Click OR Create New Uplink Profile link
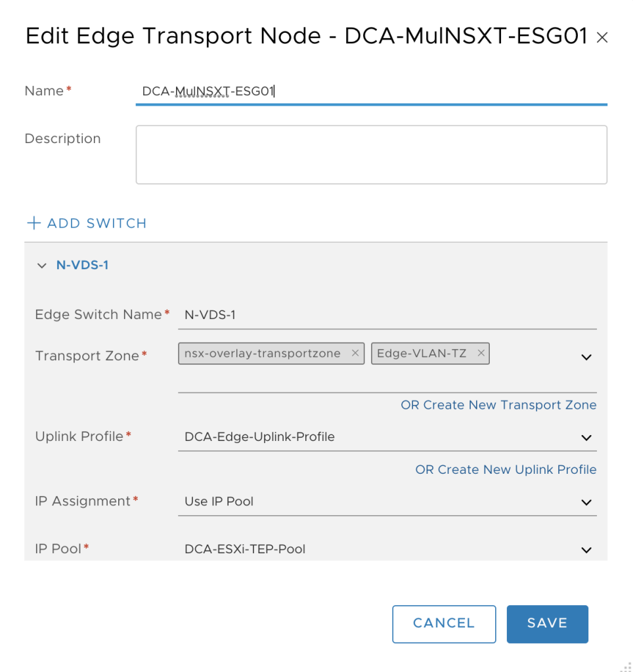633x672 pixels. (x=506, y=470)
